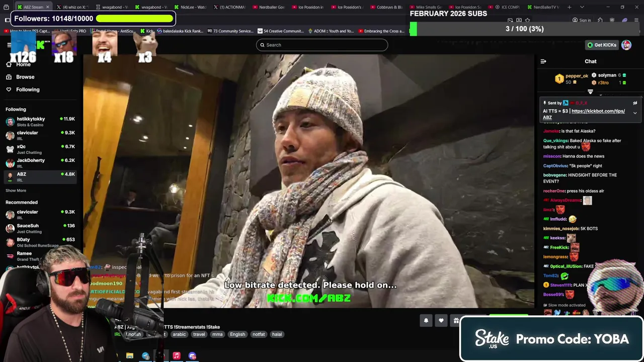Click the notification bell icon under the stream

click(426, 321)
